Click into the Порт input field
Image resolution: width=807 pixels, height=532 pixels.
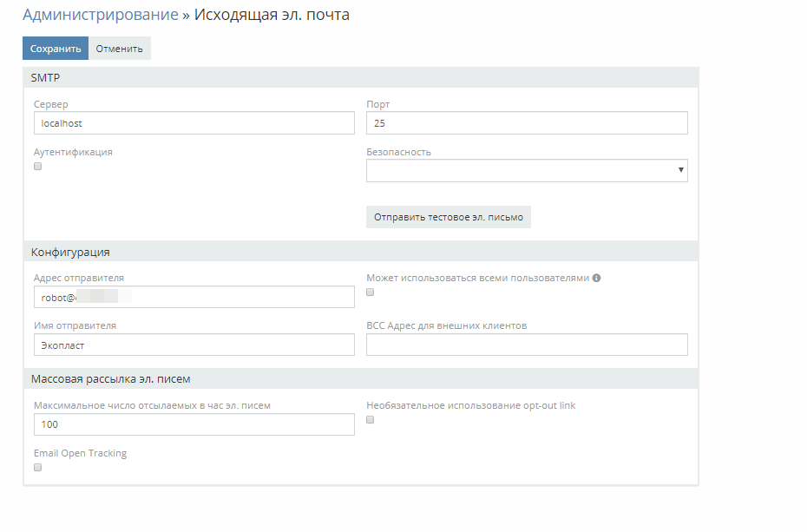(527, 123)
